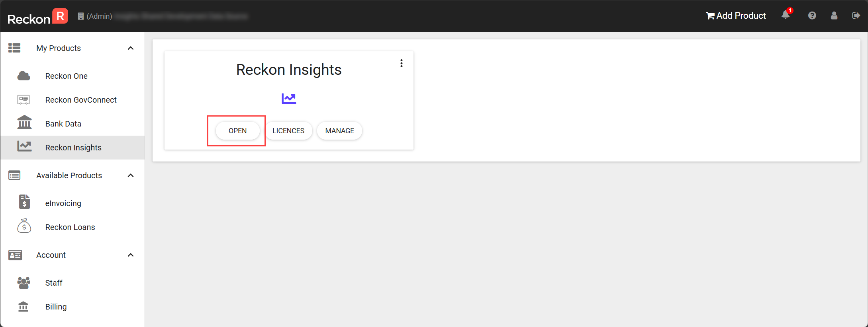Collapse the My Products section
868x327 pixels.
pyautogui.click(x=131, y=48)
